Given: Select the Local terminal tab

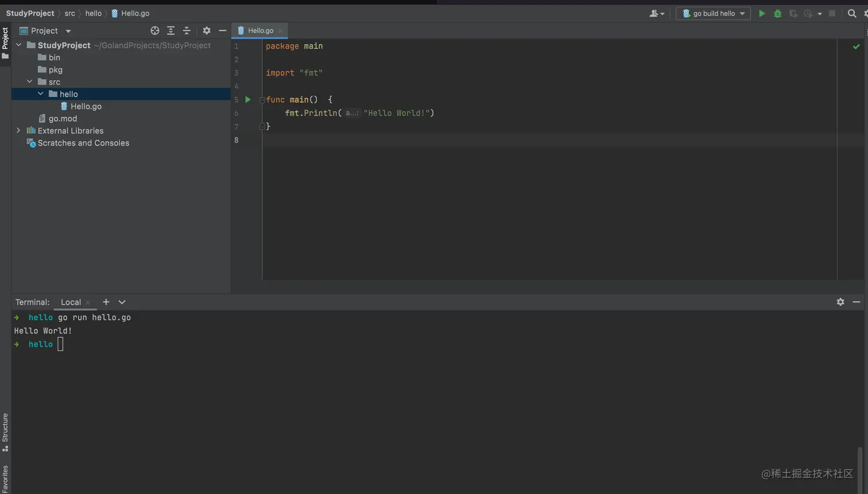Looking at the screenshot, I should click(x=71, y=302).
